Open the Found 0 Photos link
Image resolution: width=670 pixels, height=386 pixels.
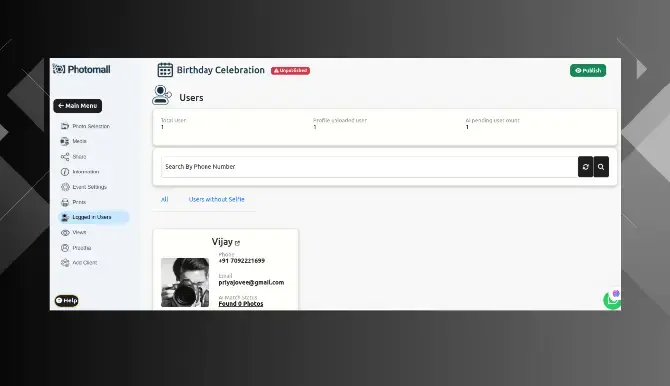click(241, 303)
